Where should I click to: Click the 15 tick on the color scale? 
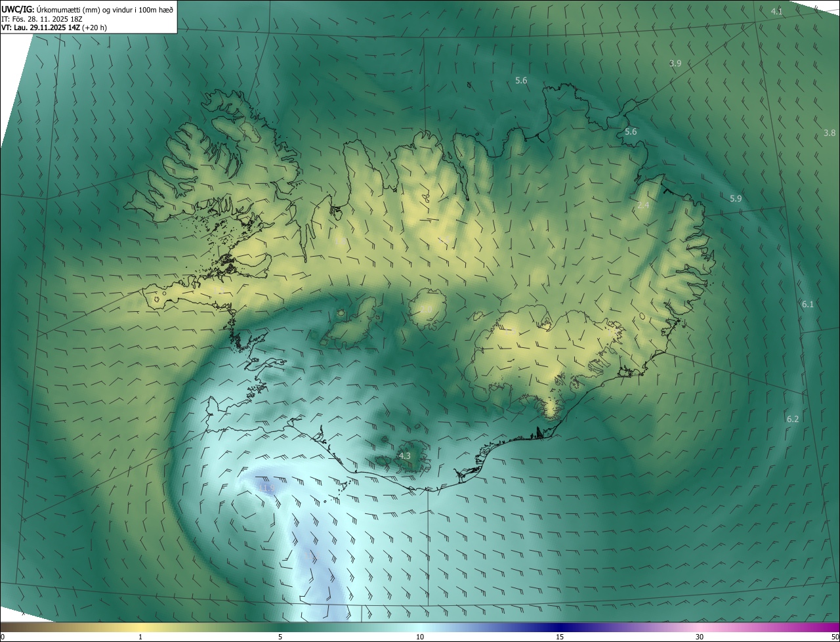560,637
